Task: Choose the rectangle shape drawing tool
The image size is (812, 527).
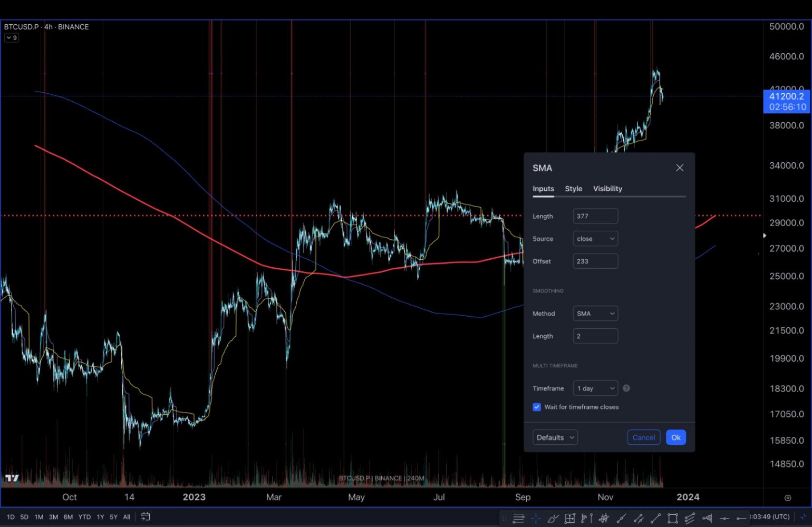Action: 672,518
